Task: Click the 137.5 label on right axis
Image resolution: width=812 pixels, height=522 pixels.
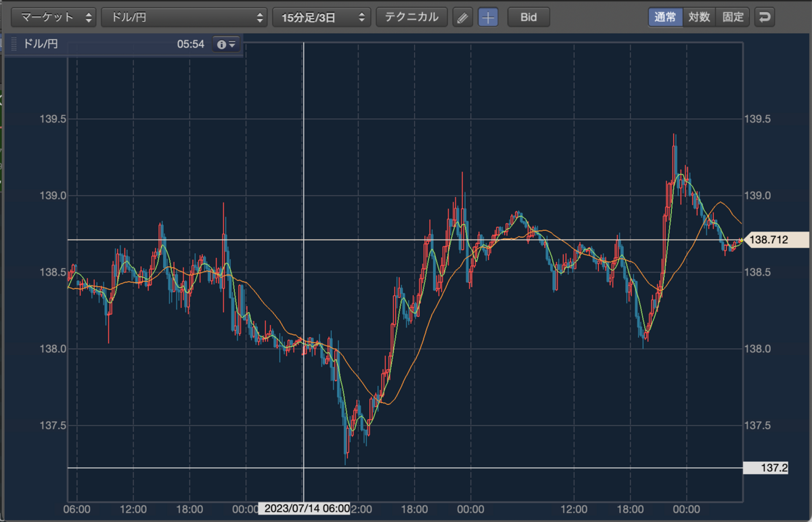Action: 758,425
